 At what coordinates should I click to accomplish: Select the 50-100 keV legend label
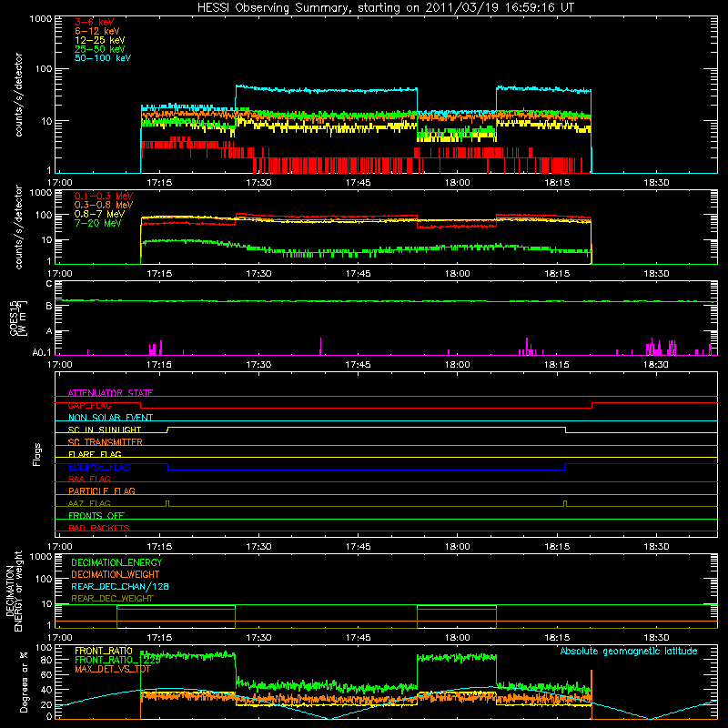click(x=103, y=58)
